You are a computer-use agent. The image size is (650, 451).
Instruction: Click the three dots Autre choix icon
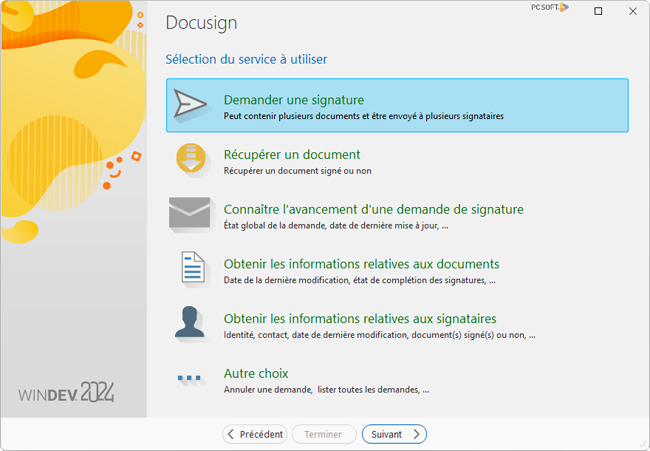[x=190, y=378]
